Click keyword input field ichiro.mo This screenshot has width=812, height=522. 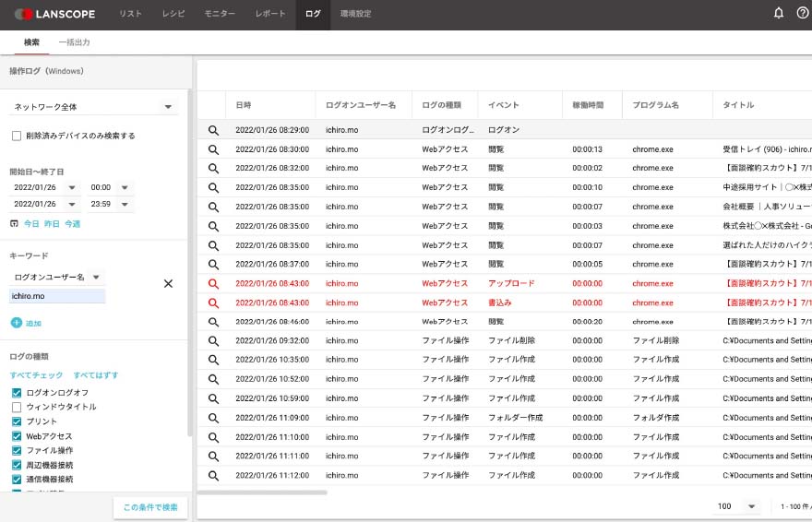pos(57,296)
